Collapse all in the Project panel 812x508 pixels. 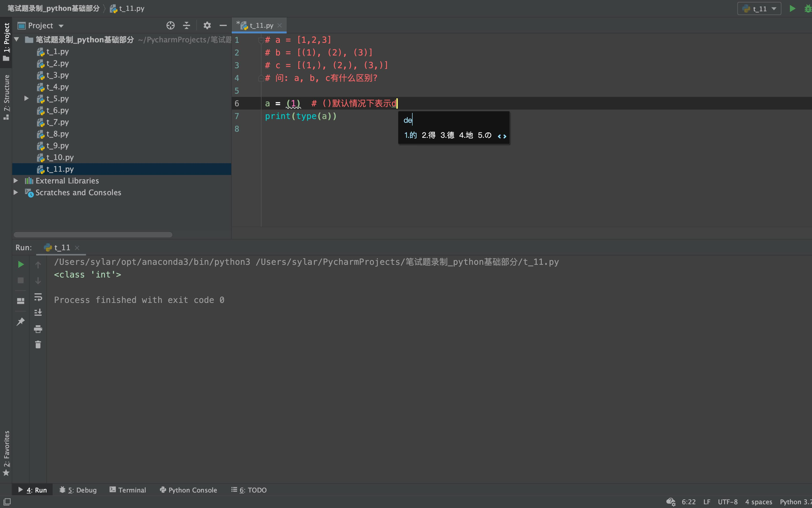tap(187, 26)
